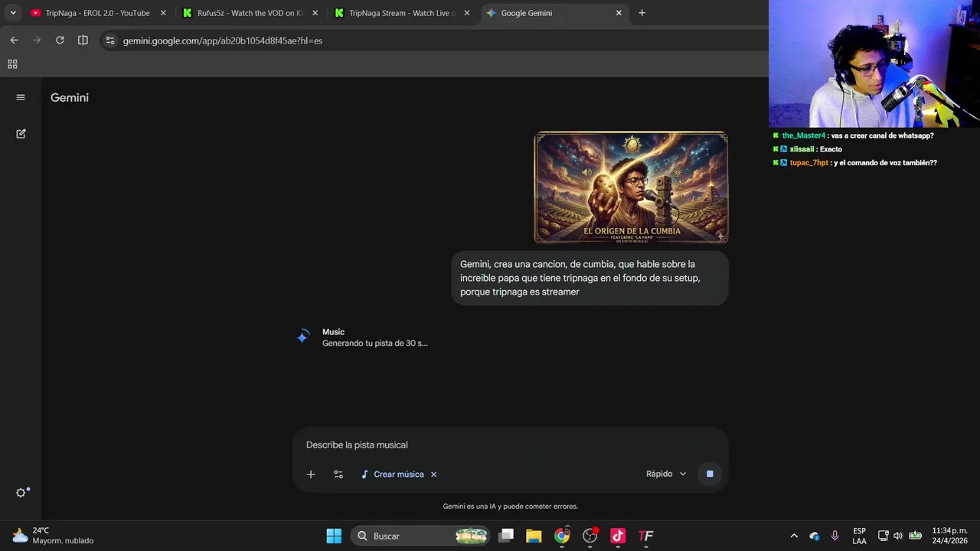This screenshot has height=551, width=980.
Task: Click the browser forward arrow
Action: 37,41
